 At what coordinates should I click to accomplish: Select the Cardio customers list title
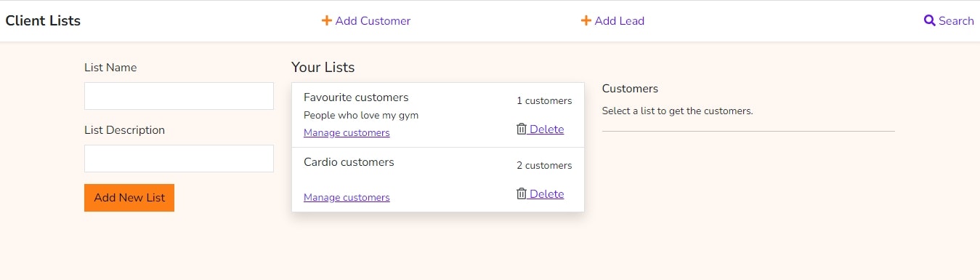349,162
